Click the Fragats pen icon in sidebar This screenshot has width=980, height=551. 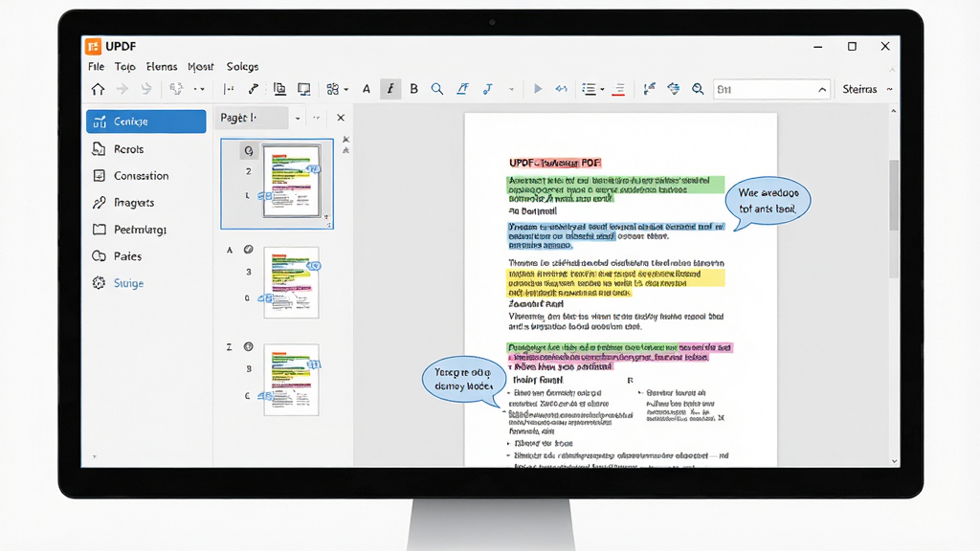99,203
